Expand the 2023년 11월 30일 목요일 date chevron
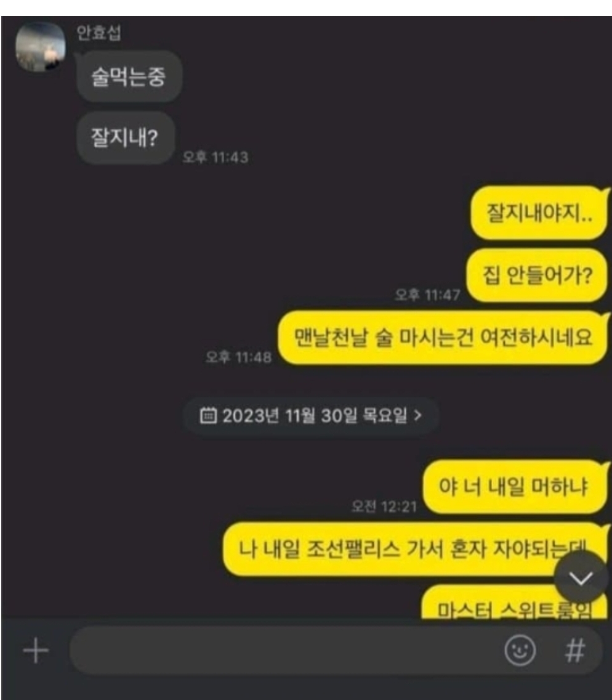Viewport: 612px width, 700px height. coord(418,415)
